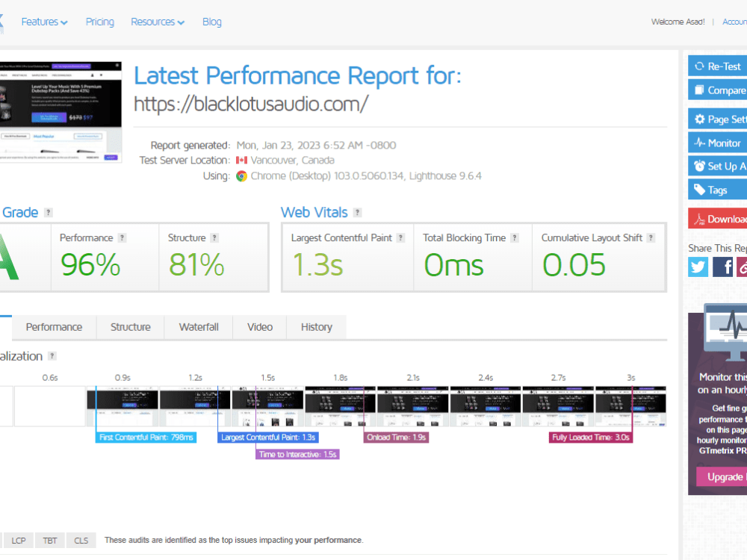Click the site screenshot thumbnail
Viewport: 747px width, 560px height.
pyautogui.click(x=61, y=112)
